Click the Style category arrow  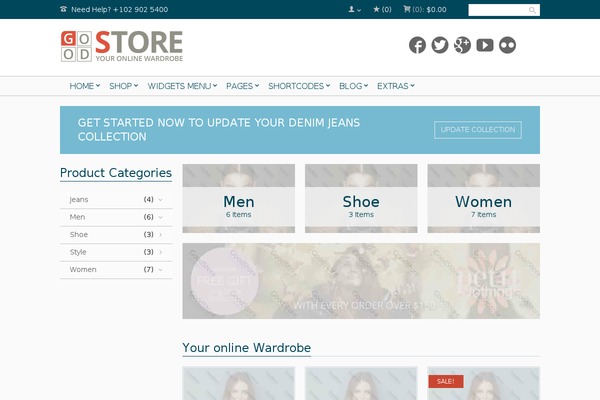(x=161, y=252)
